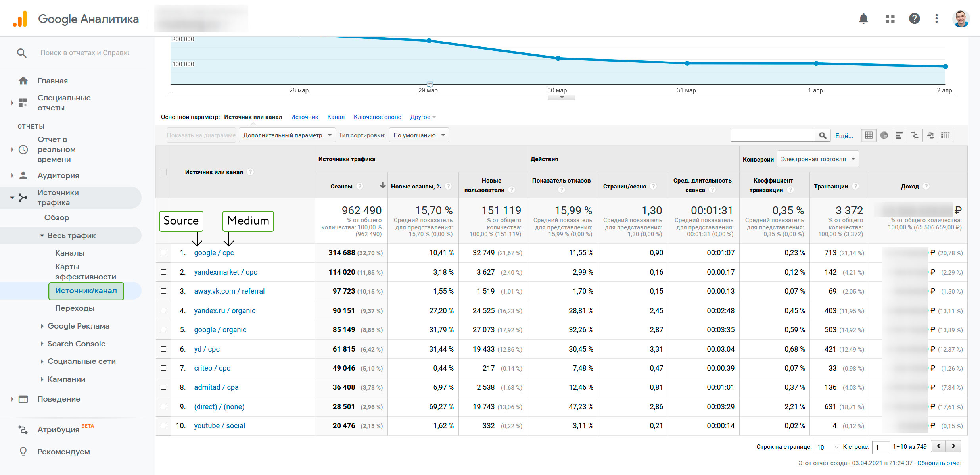Screen dimensions: 980x475
Task: Switch to pivot table view icon
Action: click(945, 135)
